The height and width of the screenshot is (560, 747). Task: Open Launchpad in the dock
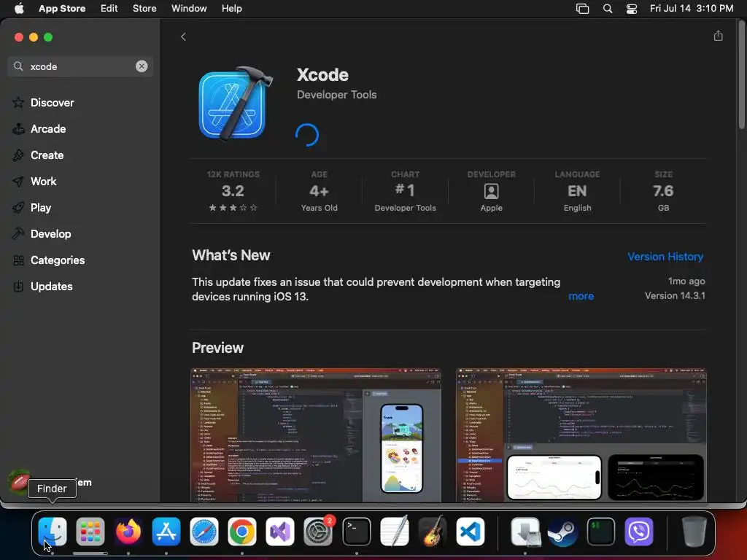coord(90,532)
